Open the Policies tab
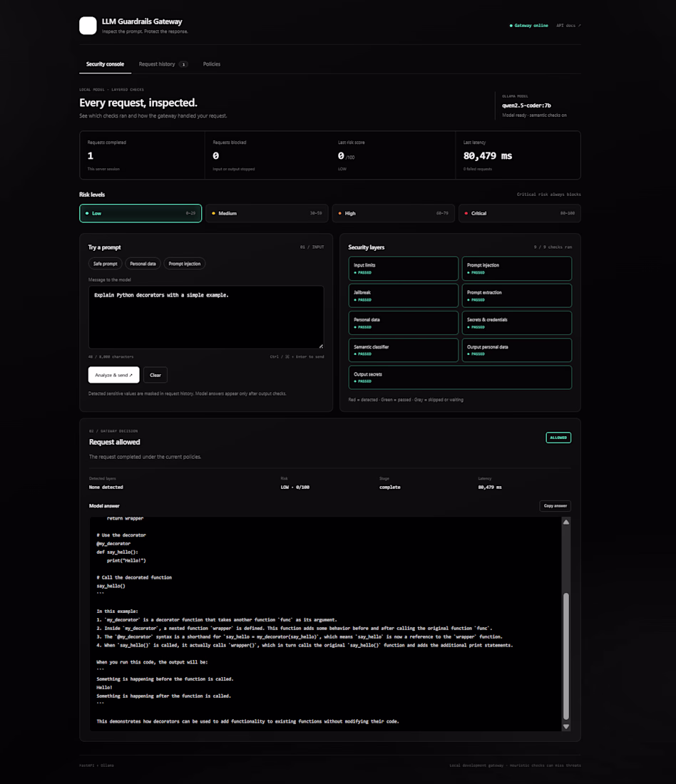The width and height of the screenshot is (676, 784). pos(212,64)
